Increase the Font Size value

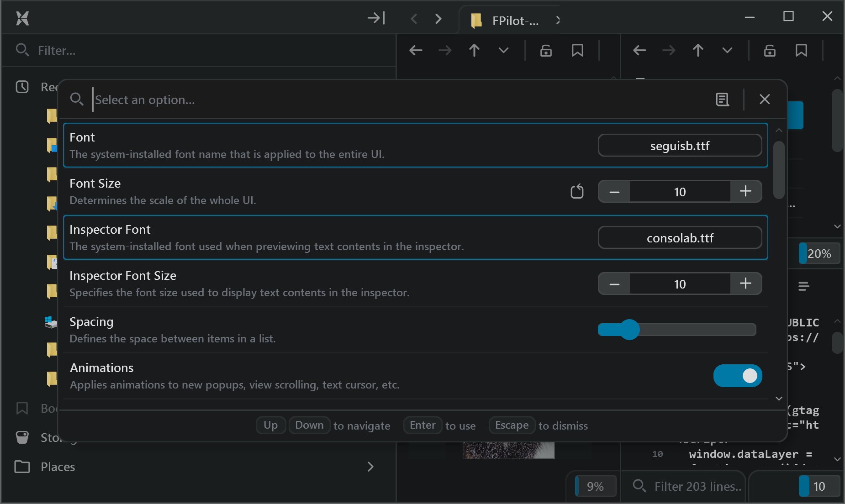(x=745, y=191)
